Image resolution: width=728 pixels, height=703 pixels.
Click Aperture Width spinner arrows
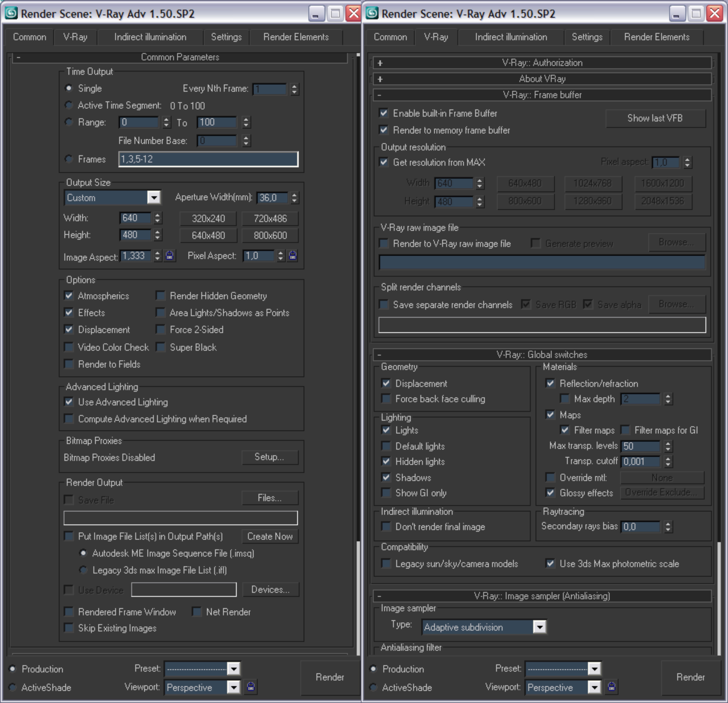295,198
